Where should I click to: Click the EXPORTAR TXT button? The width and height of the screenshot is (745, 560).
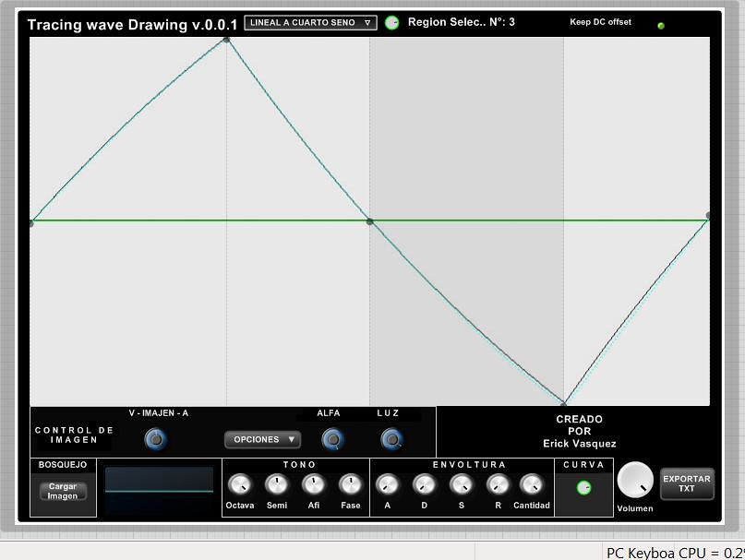(x=687, y=483)
